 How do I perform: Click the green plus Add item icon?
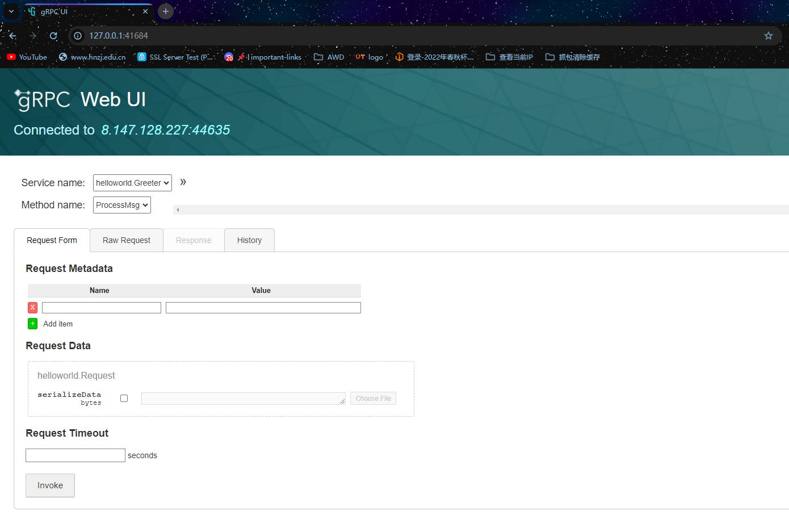[33, 324]
